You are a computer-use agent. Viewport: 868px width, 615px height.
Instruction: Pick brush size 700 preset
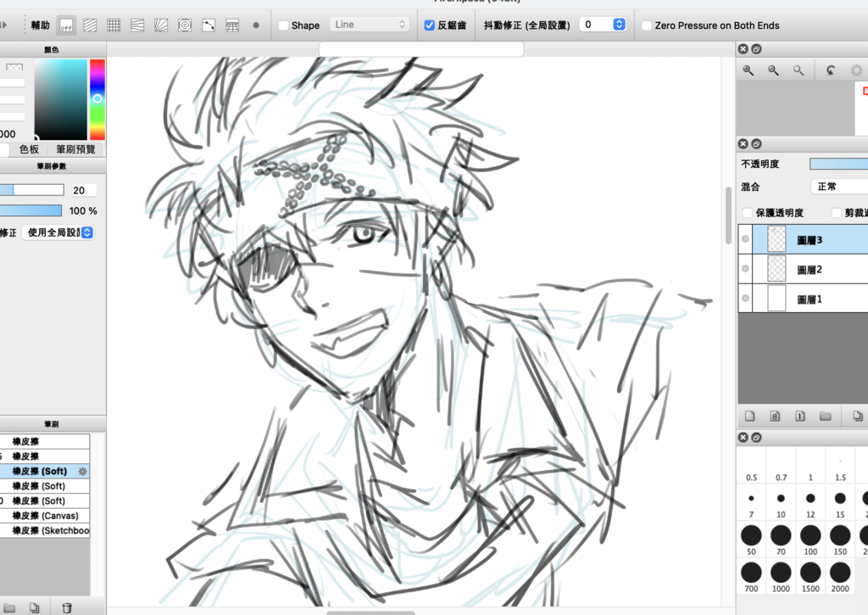point(751,578)
